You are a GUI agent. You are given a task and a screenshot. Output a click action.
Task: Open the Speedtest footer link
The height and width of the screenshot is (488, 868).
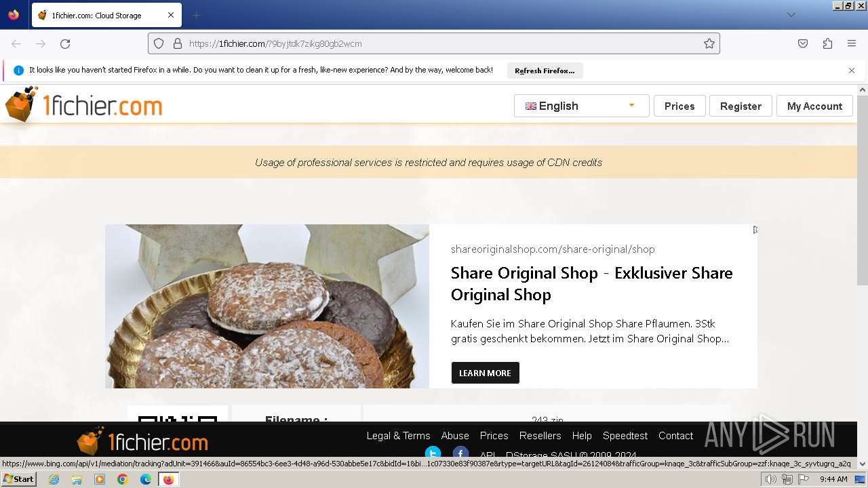(x=625, y=436)
